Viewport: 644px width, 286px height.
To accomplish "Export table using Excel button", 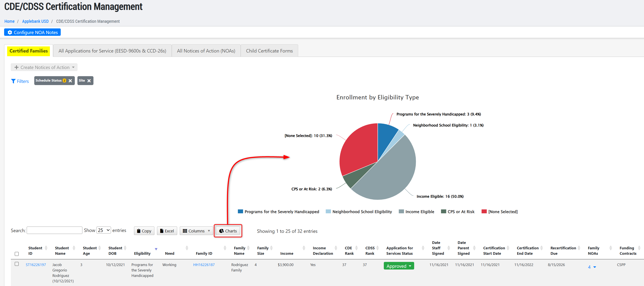I will (x=167, y=231).
